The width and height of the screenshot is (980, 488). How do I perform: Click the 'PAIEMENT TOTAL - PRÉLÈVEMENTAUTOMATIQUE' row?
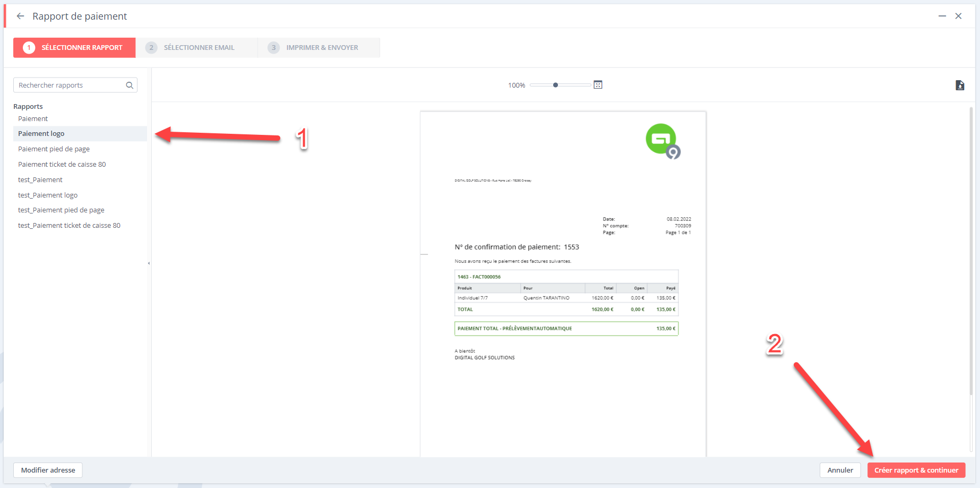pos(566,328)
